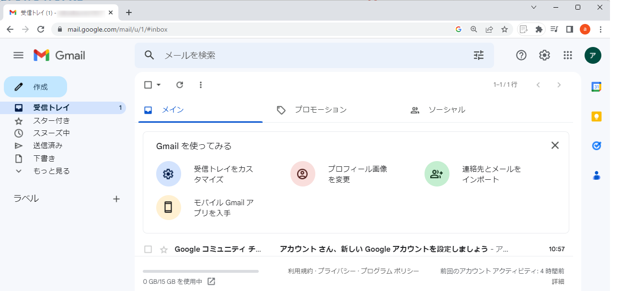Viewport: 644px width, 291px height.
Task: Star the Google コミュニティ email
Action: (x=164, y=249)
